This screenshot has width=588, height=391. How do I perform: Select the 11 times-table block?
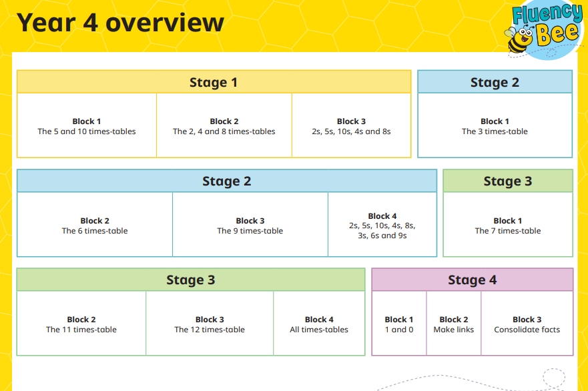[81, 324]
